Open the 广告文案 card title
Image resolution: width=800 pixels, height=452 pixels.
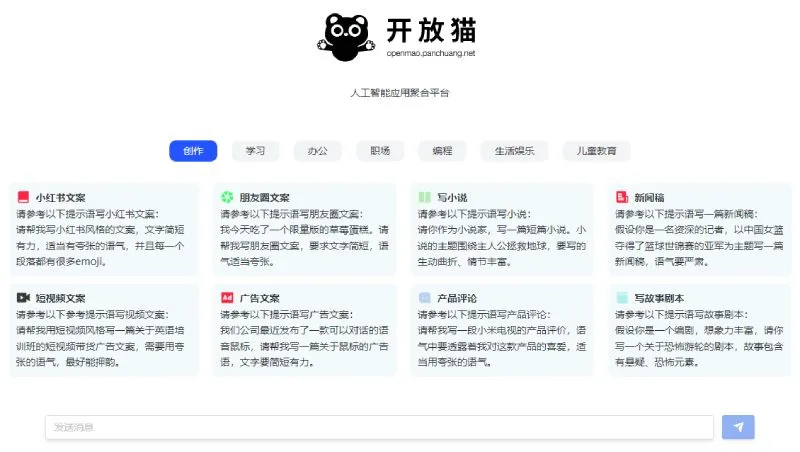pos(260,298)
